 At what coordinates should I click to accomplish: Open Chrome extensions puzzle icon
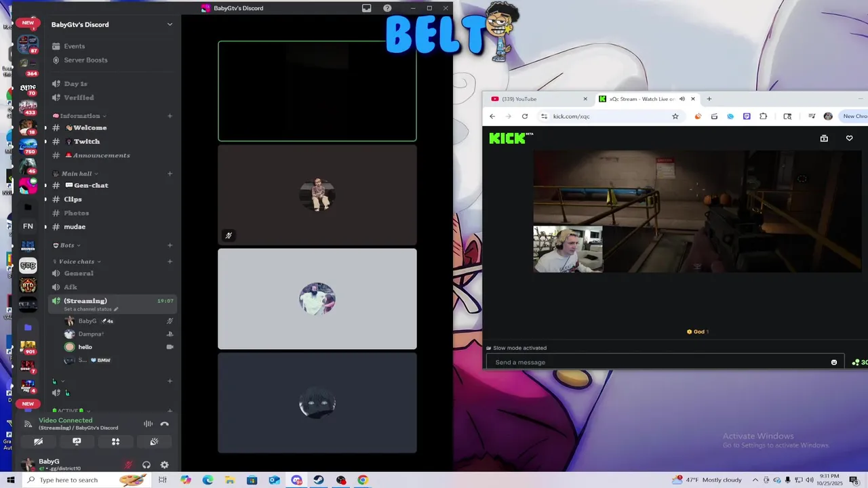(x=763, y=116)
